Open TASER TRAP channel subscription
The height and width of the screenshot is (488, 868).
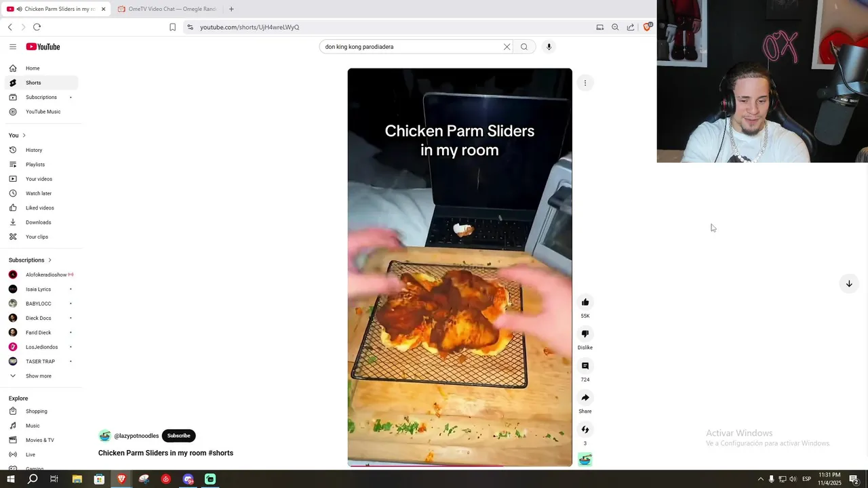tap(41, 361)
